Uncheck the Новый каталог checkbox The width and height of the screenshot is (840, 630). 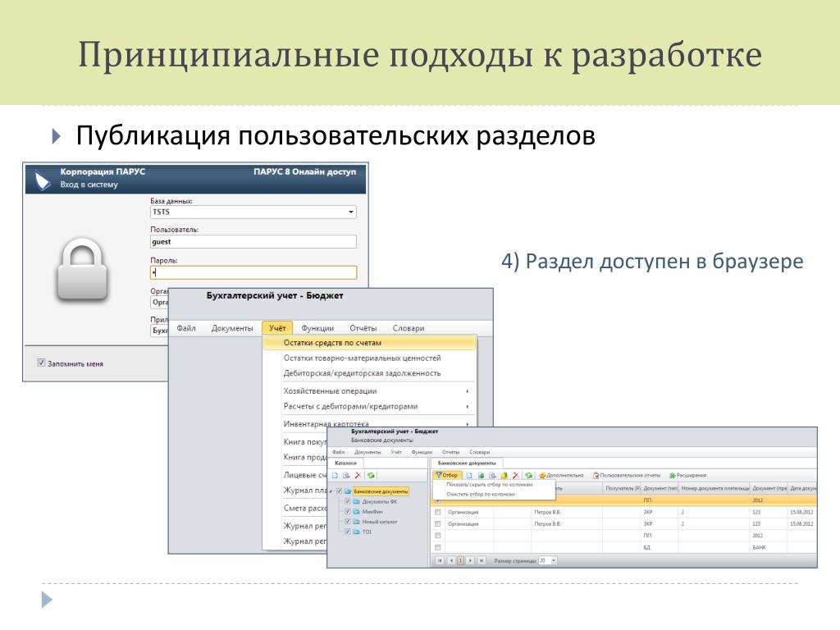tap(348, 521)
